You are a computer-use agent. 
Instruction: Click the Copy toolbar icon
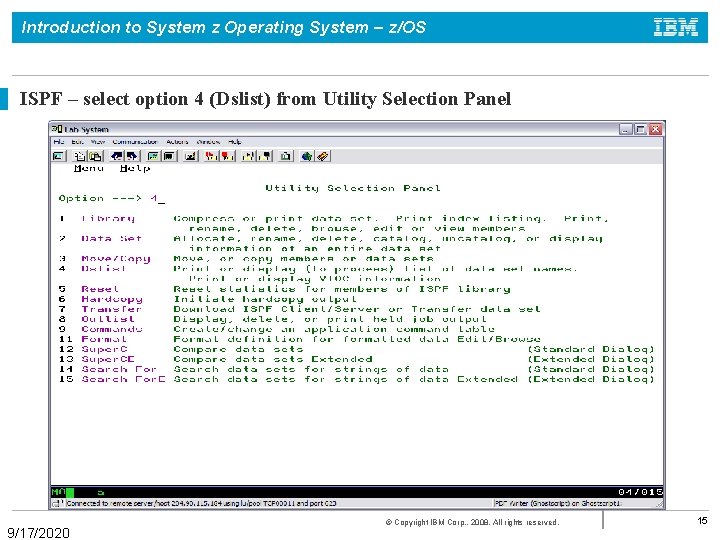[80, 156]
